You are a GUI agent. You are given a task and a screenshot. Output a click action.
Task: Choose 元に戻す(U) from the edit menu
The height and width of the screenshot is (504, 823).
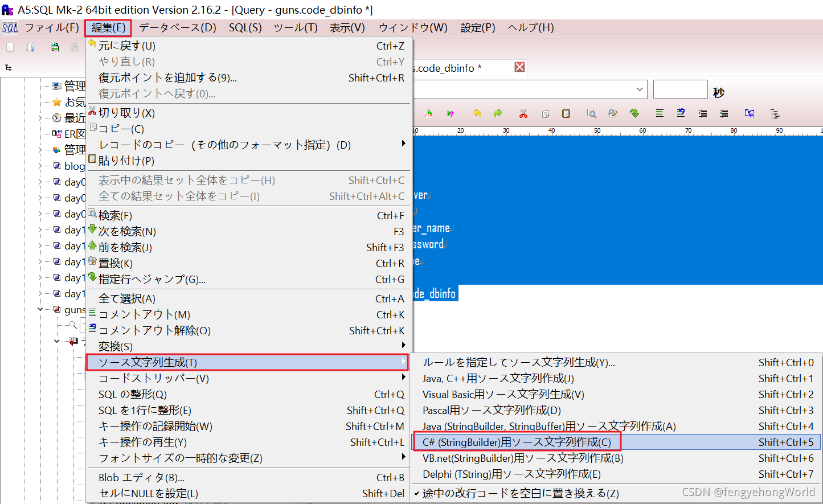248,46
